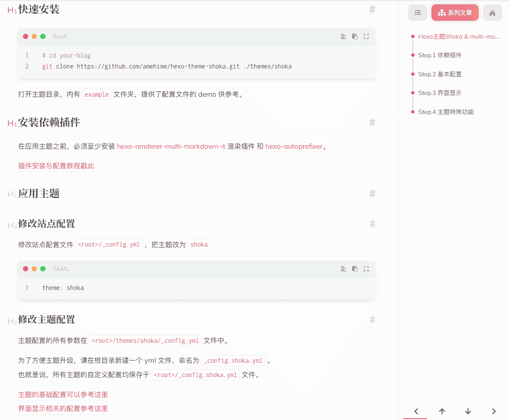This screenshot has height=420, width=509.
Task: Open 插件安装与配置教程戳此 link
Action: 56,166
